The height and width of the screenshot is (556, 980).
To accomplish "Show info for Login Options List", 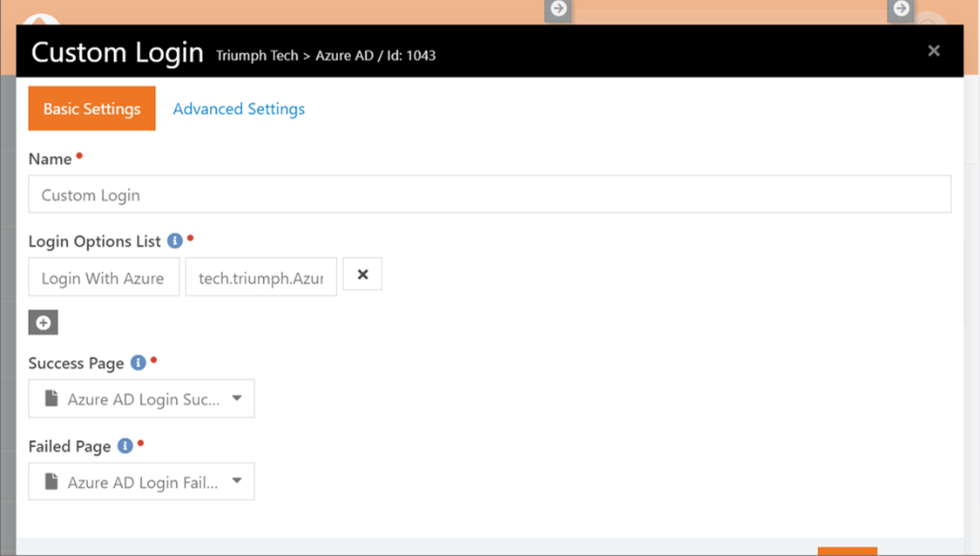I will click(175, 241).
